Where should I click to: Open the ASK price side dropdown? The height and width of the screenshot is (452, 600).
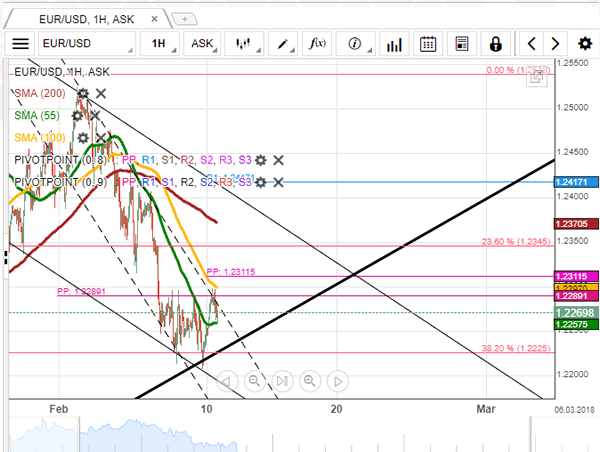coord(202,44)
